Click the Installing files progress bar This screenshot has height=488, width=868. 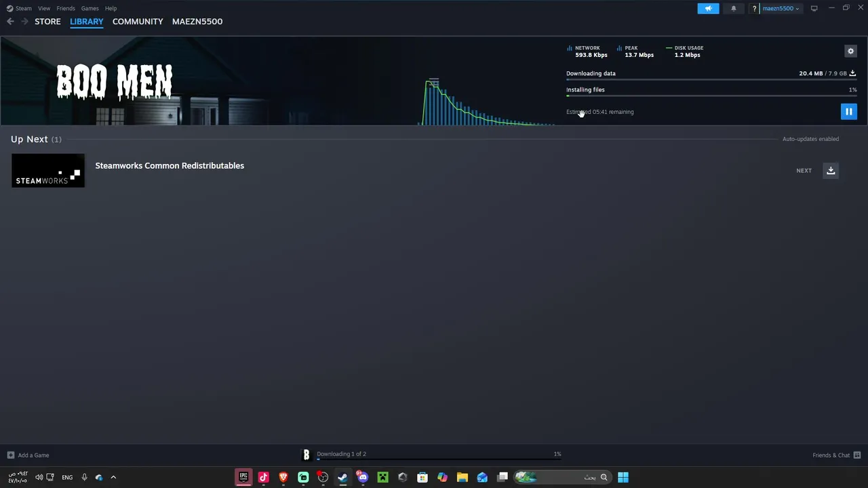click(711, 96)
